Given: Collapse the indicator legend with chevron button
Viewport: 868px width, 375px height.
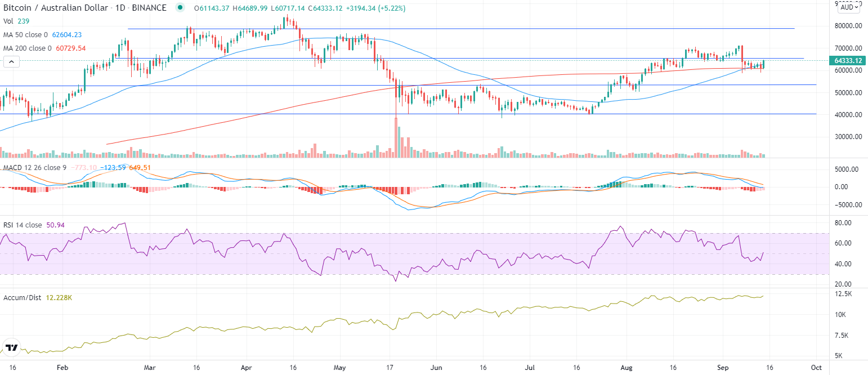Looking at the screenshot, I should coord(12,61).
